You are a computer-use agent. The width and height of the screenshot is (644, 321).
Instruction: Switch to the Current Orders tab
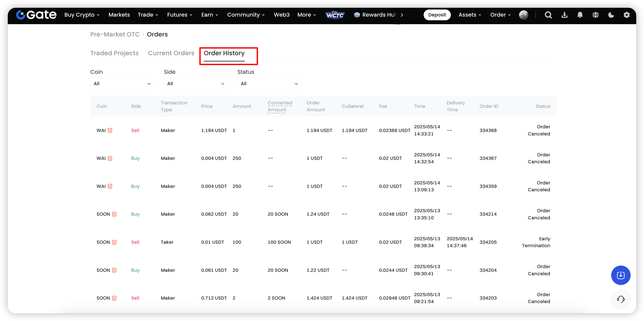(x=171, y=53)
